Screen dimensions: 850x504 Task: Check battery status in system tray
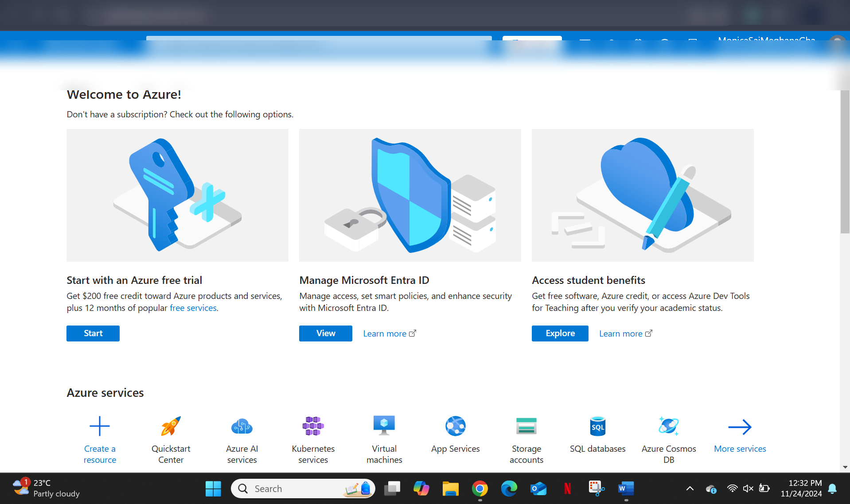point(764,488)
